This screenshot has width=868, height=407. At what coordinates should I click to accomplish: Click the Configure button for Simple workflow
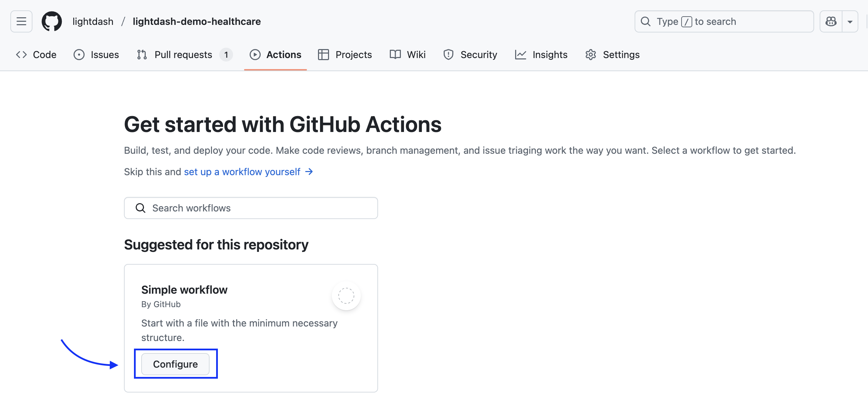click(x=175, y=364)
